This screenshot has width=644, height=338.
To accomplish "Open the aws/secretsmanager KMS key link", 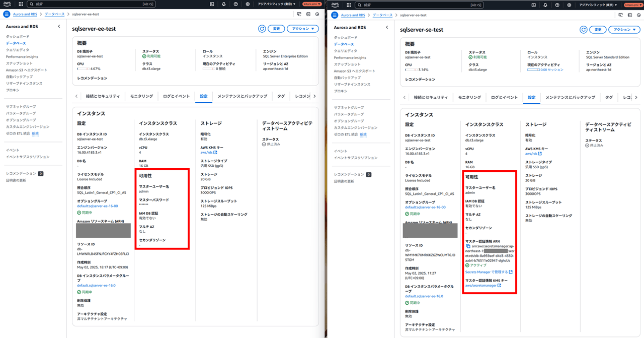I will point(483,286).
